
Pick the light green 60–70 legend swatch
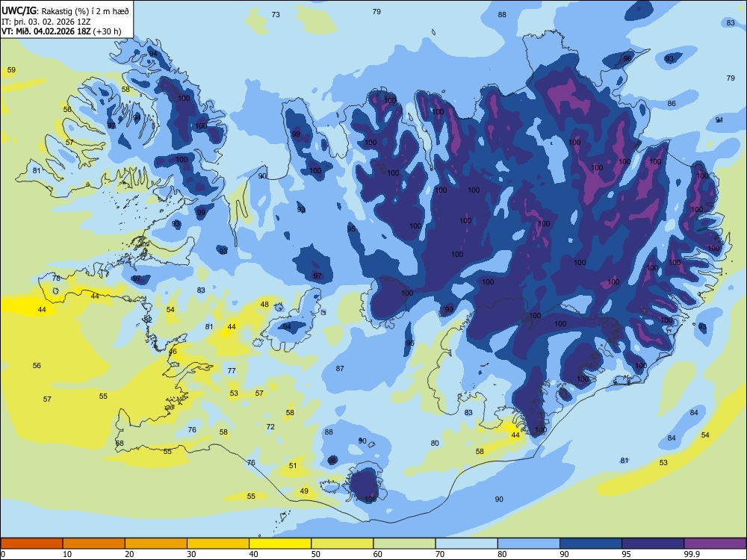pyautogui.click(x=404, y=544)
